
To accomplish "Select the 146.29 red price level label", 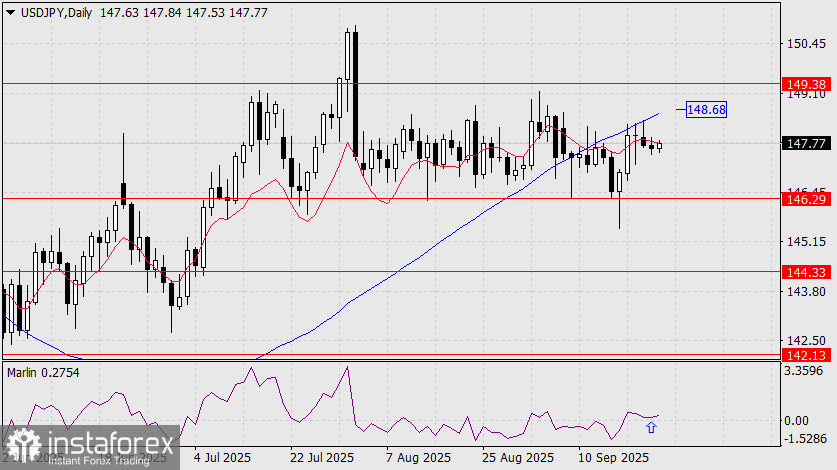I will [806, 200].
